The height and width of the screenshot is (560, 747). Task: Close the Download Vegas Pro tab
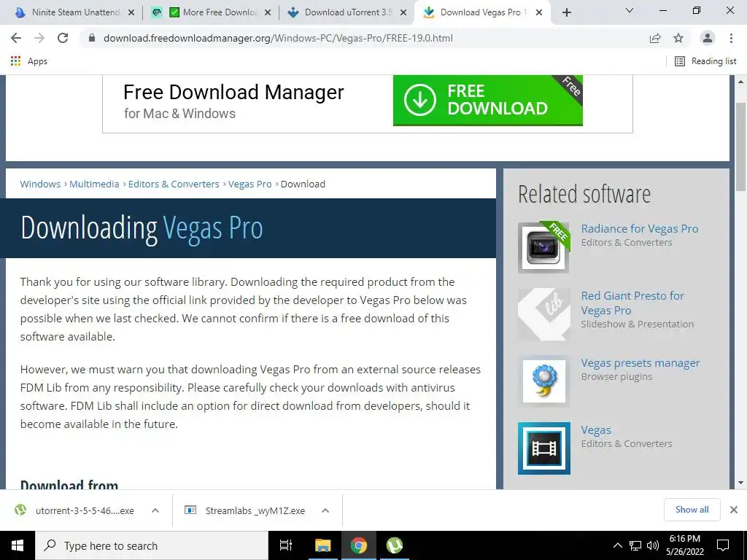[539, 12]
